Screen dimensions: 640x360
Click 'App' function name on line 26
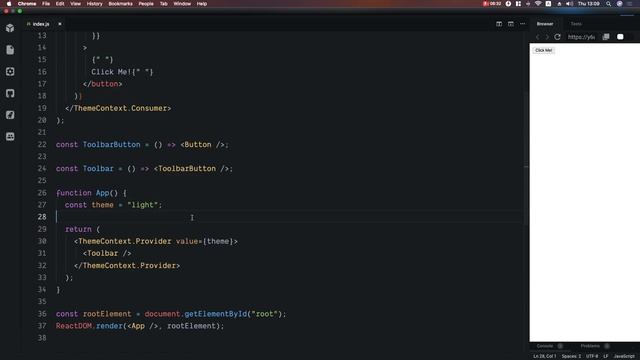click(102, 193)
